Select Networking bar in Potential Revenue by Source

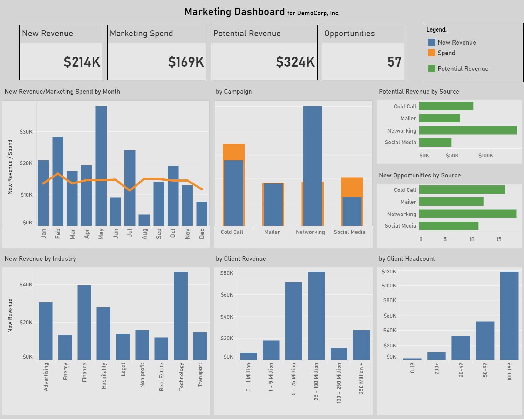point(468,130)
